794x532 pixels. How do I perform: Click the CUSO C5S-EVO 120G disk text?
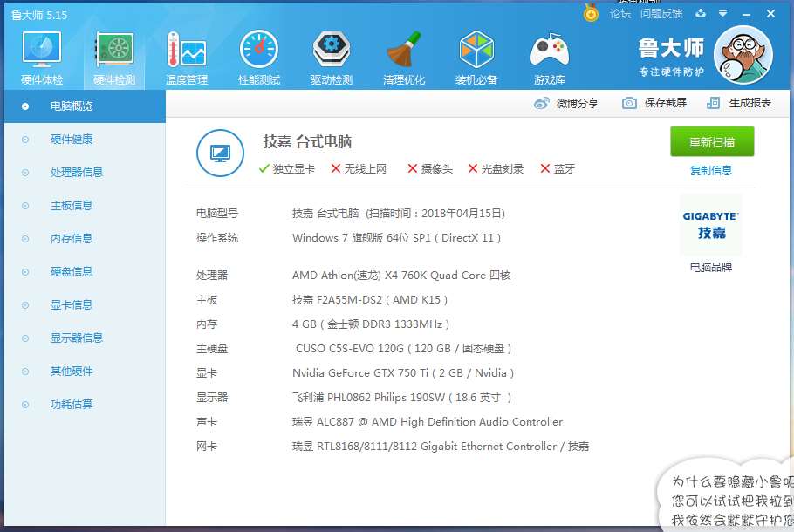(x=404, y=349)
